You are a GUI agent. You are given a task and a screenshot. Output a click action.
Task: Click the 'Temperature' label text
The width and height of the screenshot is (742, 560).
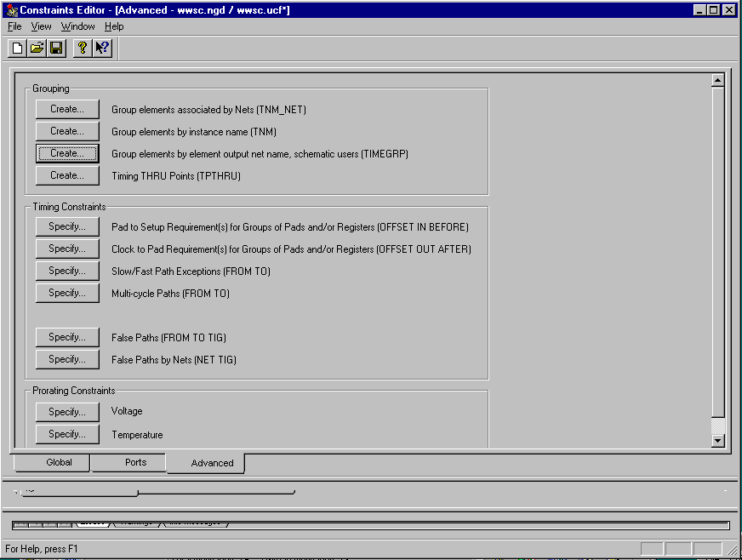click(x=137, y=435)
